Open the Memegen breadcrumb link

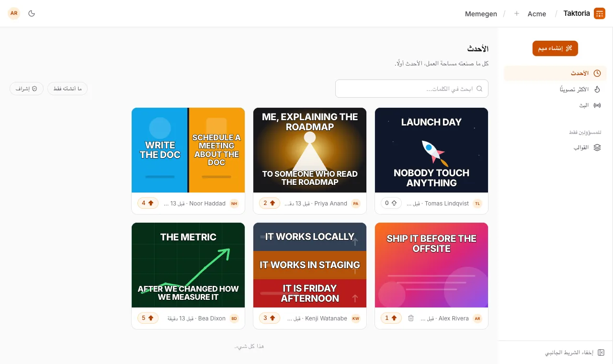481,14
